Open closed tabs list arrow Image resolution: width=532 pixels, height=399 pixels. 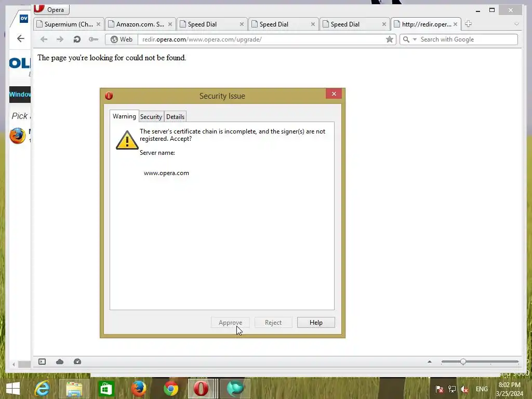[516, 24]
